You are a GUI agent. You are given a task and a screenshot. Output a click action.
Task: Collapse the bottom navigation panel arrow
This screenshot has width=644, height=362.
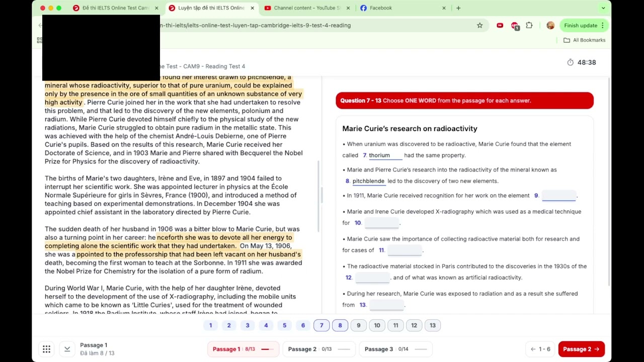click(x=67, y=349)
